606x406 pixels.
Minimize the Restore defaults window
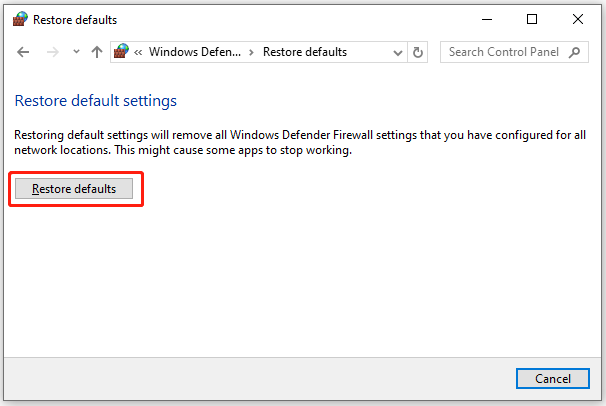487,19
